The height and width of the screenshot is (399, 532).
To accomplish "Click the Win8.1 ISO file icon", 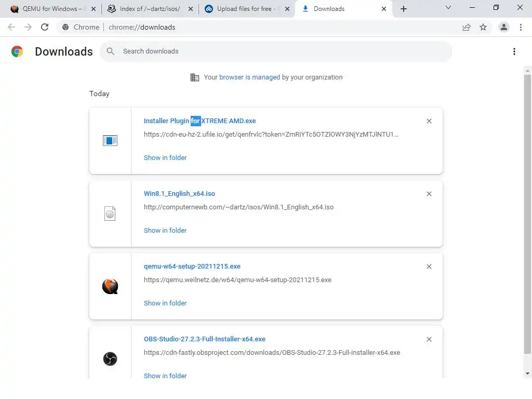I will click(x=110, y=214).
